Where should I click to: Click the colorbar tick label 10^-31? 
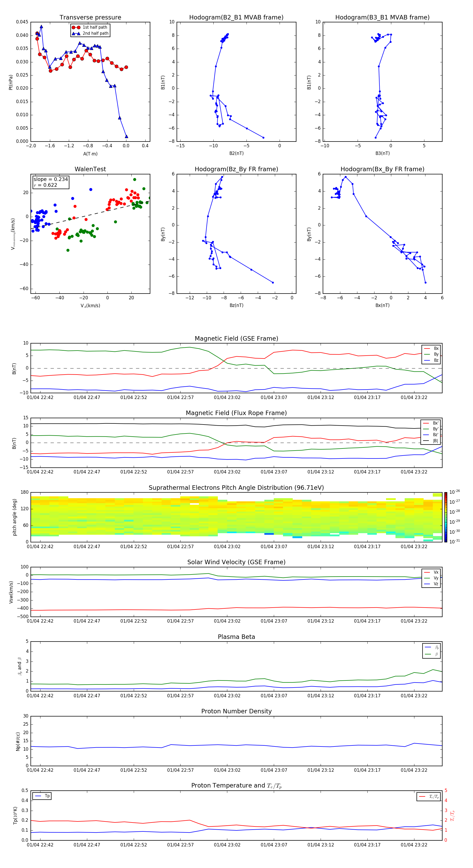pos(455,542)
